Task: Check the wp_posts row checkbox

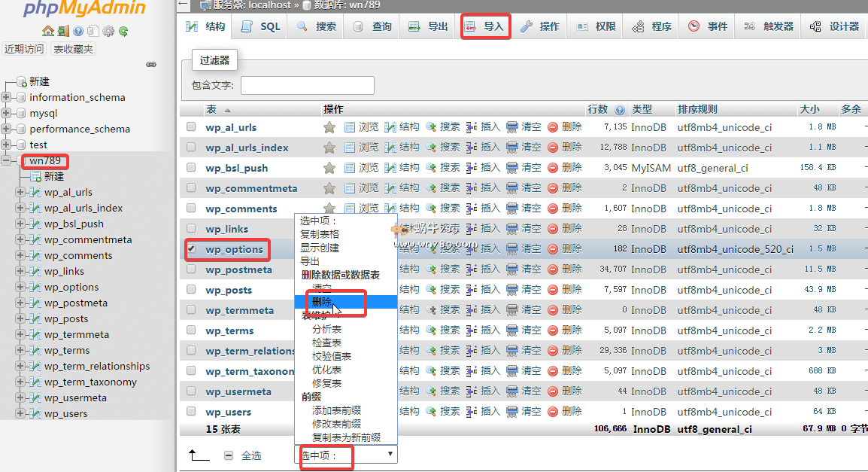Action: pos(190,289)
